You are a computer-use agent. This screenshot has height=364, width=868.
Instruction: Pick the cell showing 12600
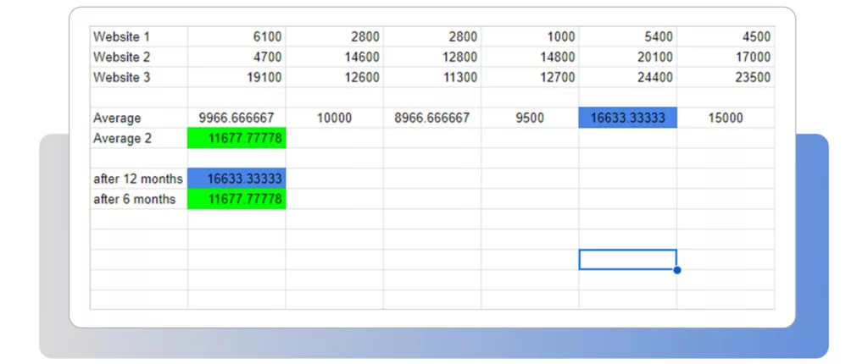[334, 77]
